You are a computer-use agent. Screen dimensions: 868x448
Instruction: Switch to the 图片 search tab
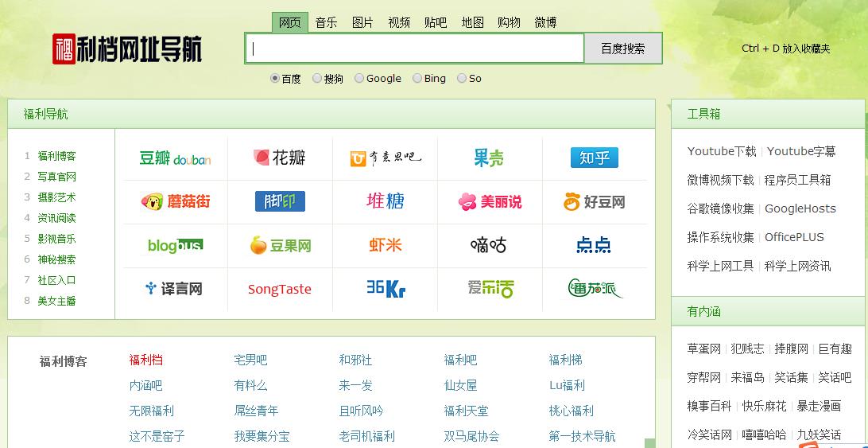click(362, 23)
